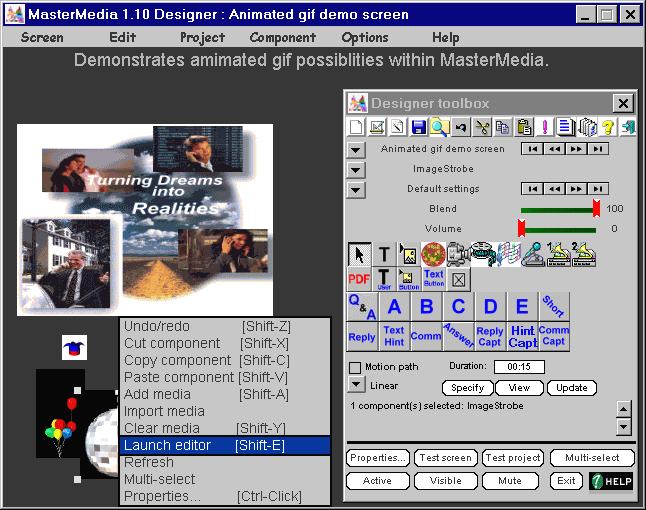Save using the blue floppy disk icon

point(419,127)
